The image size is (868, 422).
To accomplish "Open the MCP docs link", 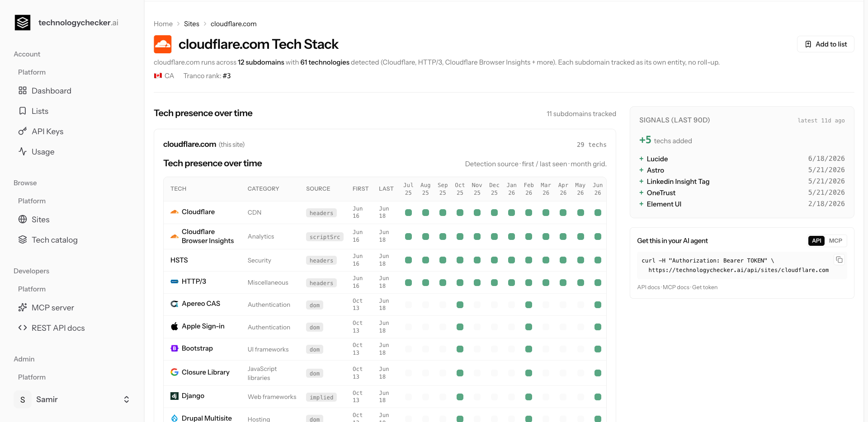I will (676, 287).
